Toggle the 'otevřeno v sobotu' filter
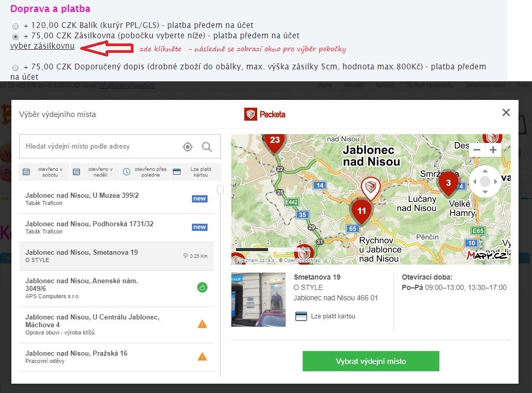The width and height of the screenshot is (532, 393). pos(45,172)
